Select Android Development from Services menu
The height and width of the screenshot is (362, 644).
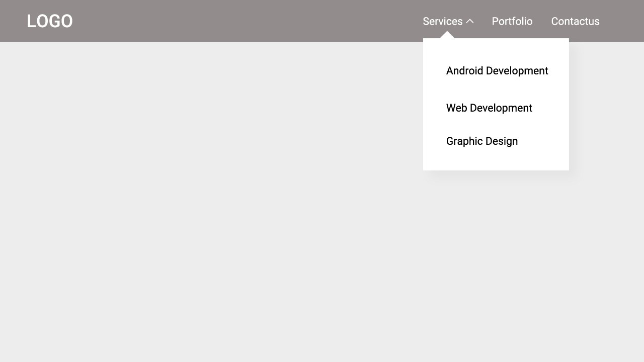[x=497, y=71]
